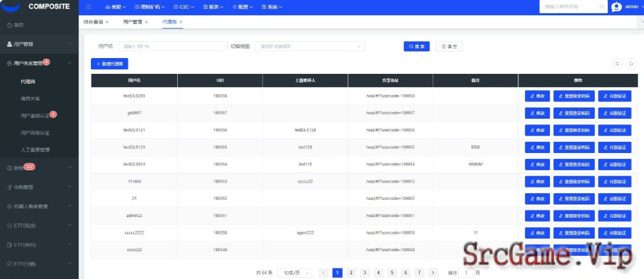Screen dimensions: 644x279
Task: Click 谷歌验证 for user admin22
Action: pyautogui.click(x=614, y=216)
